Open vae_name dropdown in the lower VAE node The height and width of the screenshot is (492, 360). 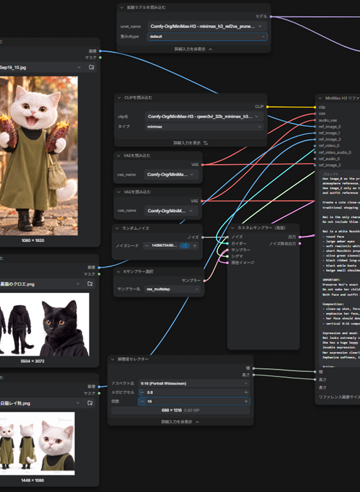[171, 211]
